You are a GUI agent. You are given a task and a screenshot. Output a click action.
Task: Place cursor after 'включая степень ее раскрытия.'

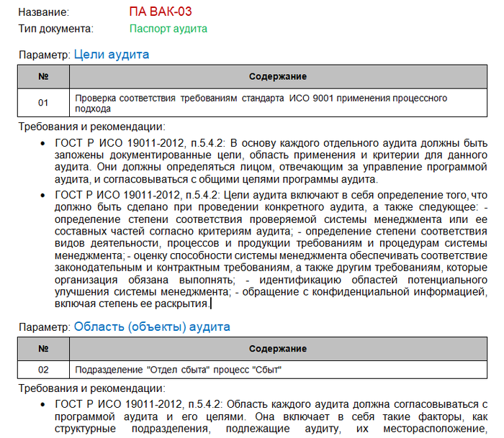pos(210,304)
